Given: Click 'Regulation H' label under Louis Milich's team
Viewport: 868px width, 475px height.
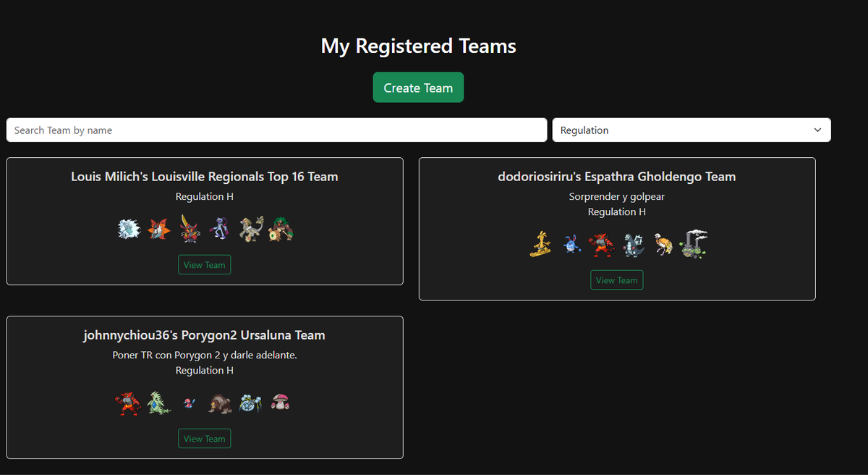Looking at the screenshot, I should pyautogui.click(x=205, y=197).
